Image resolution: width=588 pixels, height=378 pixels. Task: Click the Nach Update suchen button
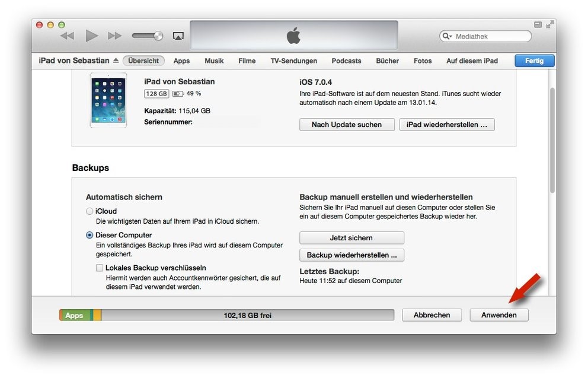pos(347,125)
